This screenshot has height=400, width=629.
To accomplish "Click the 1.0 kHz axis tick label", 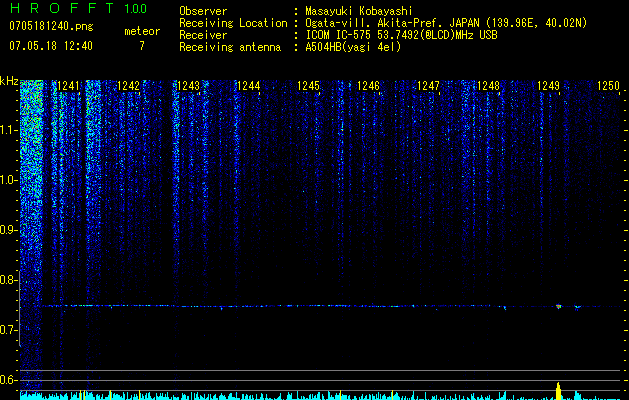I will 9,181.
